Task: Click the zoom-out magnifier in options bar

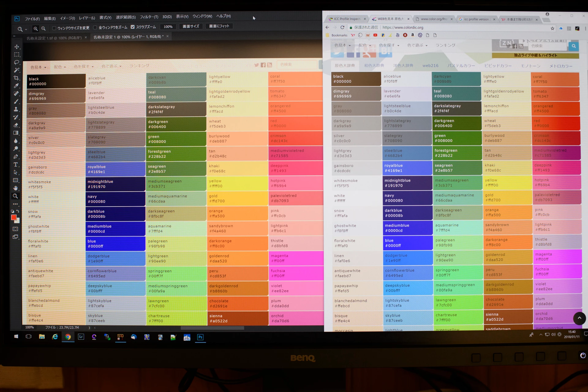Action: pyautogui.click(x=43, y=28)
